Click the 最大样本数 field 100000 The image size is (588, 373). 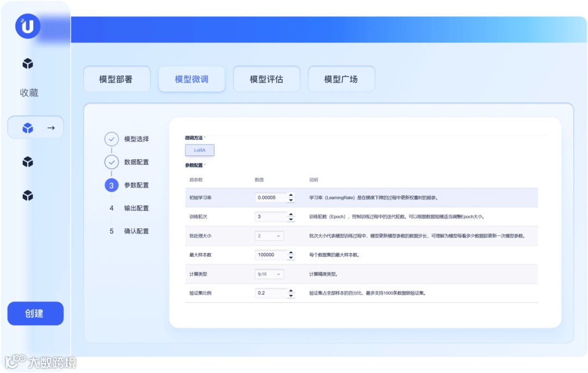(x=271, y=254)
